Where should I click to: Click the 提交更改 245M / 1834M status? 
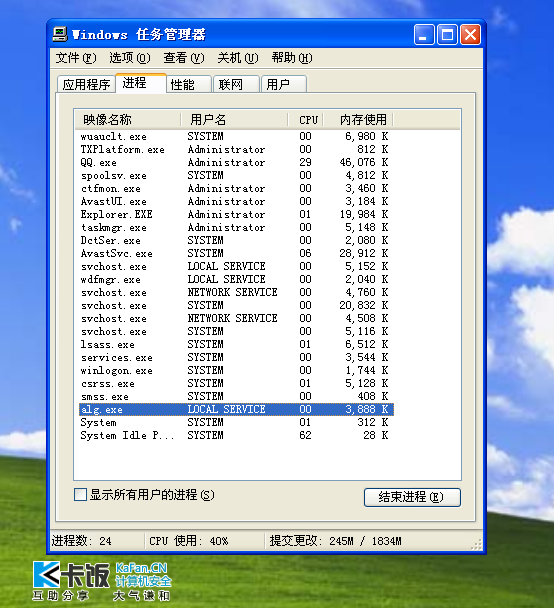[335, 541]
